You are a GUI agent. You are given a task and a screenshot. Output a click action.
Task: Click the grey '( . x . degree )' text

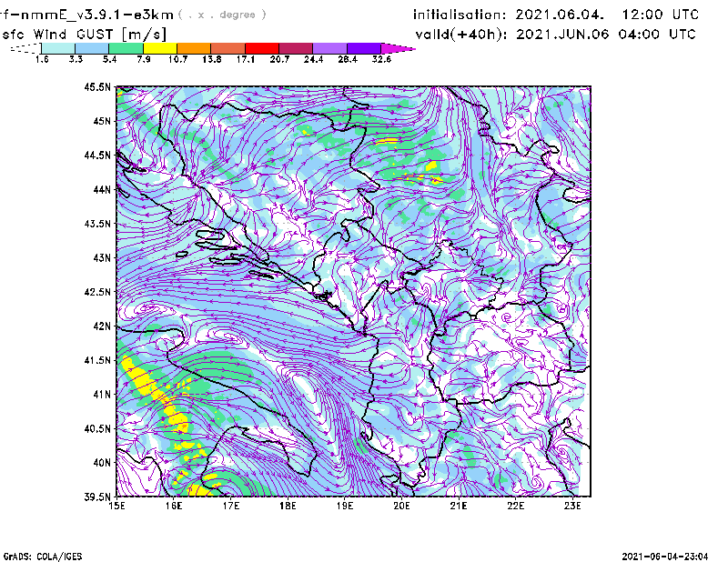click(x=223, y=15)
